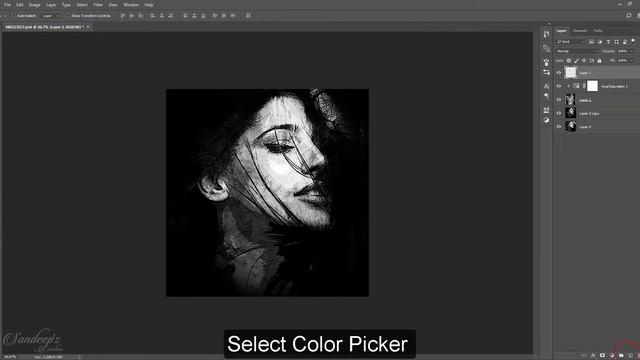Open the Fill slider arrow
Viewport: 640px width, 360px height.
click(x=632, y=60)
